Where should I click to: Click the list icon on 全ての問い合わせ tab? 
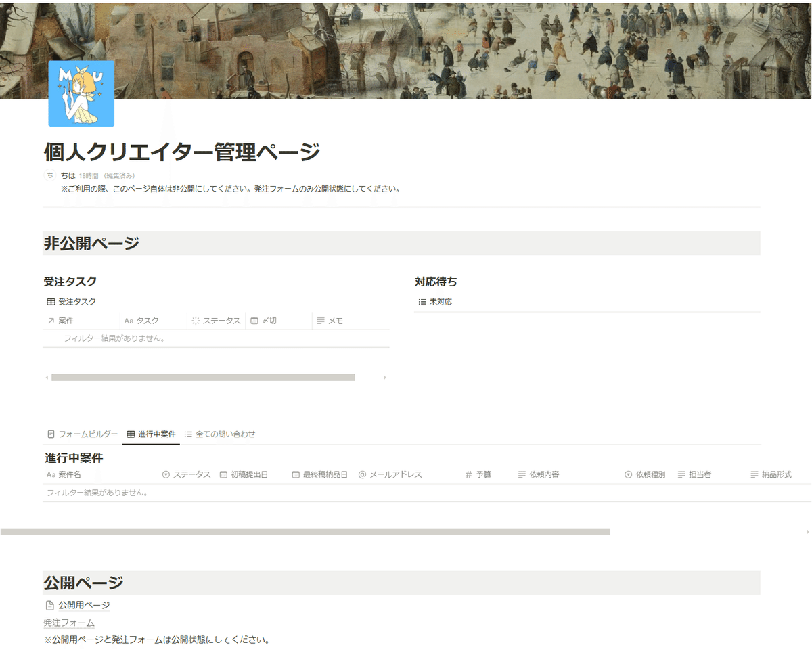(188, 434)
